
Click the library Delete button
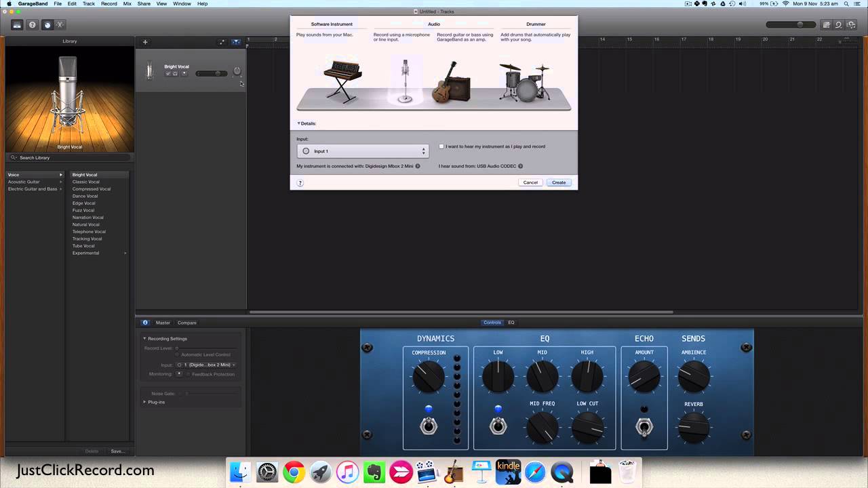point(92,451)
